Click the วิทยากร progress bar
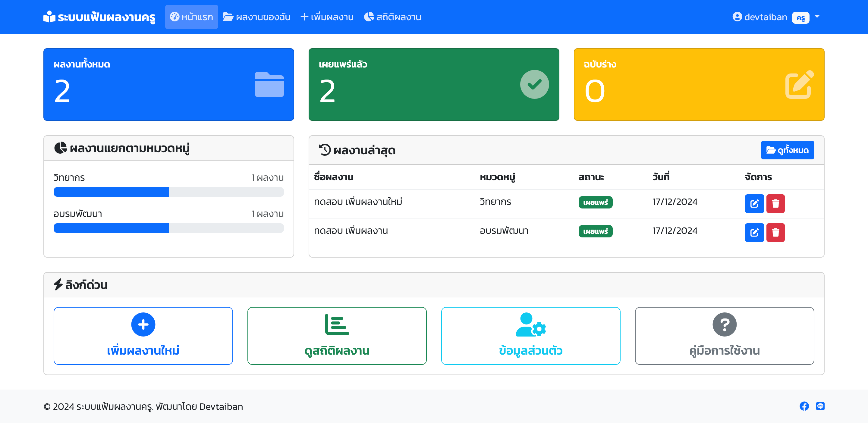Viewport: 868px width, 423px height. point(168,192)
